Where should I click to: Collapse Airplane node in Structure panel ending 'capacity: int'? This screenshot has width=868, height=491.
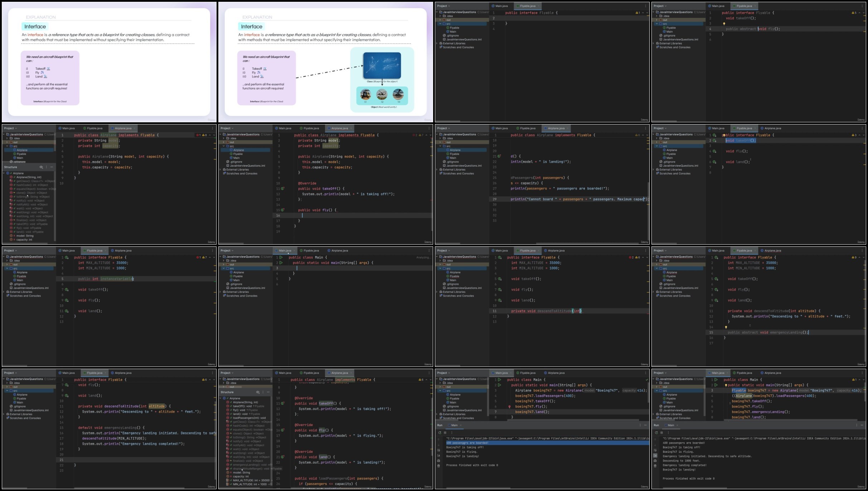4,173
